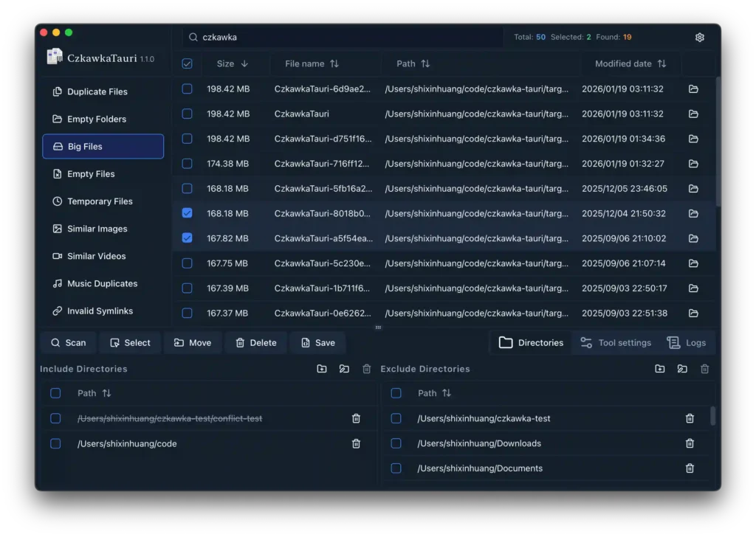Open folder for the 167.39 MB row
The height and width of the screenshot is (537, 756).
[x=693, y=288]
